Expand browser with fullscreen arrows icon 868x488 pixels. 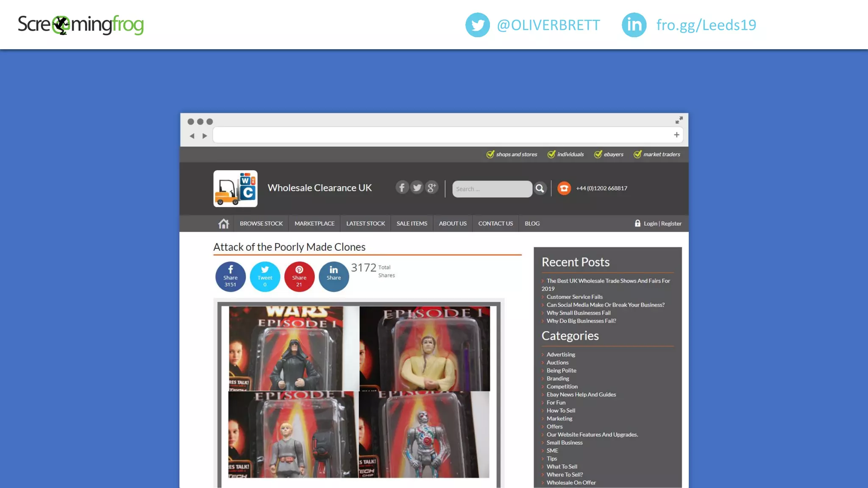click(679, 120)
